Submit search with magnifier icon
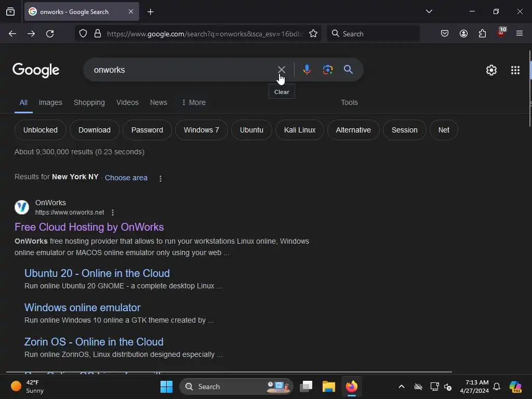 pos(348,70)
